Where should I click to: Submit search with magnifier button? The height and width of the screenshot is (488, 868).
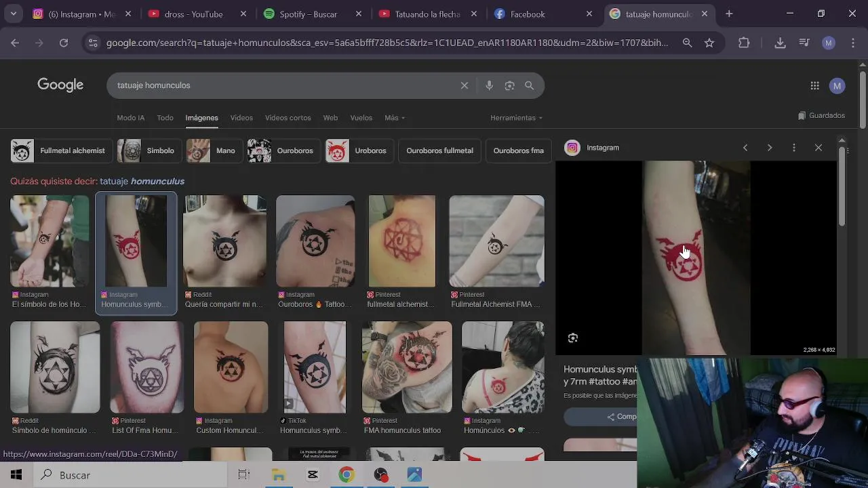tap(529, 85)
